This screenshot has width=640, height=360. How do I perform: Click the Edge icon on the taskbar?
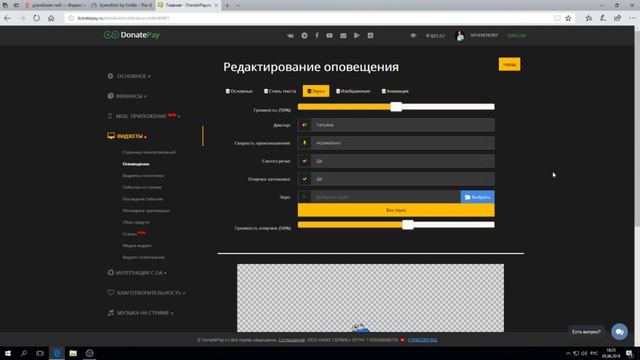click(x=57, y=353)
